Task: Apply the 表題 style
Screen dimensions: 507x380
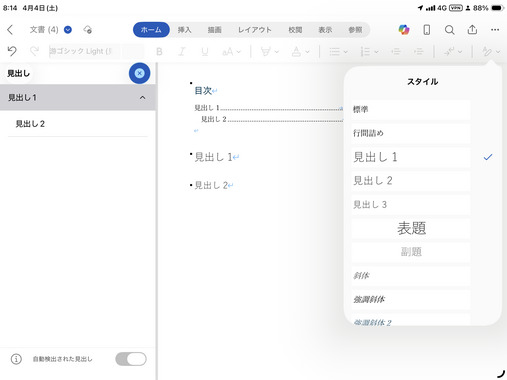Action: 411,228
